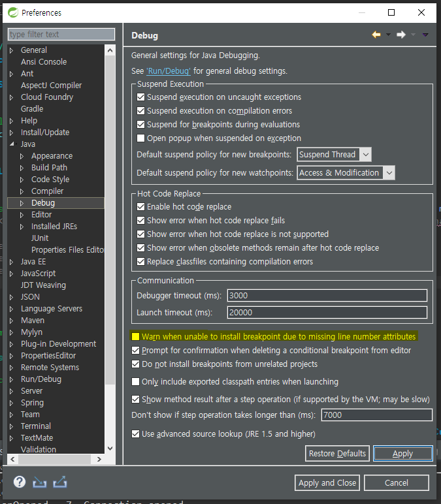Toggle Enable hot code replace checkbox

(140, 207)
